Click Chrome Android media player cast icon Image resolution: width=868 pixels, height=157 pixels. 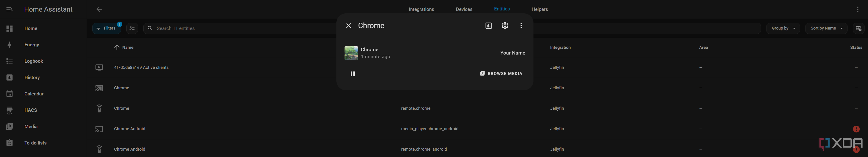point(99,129)
